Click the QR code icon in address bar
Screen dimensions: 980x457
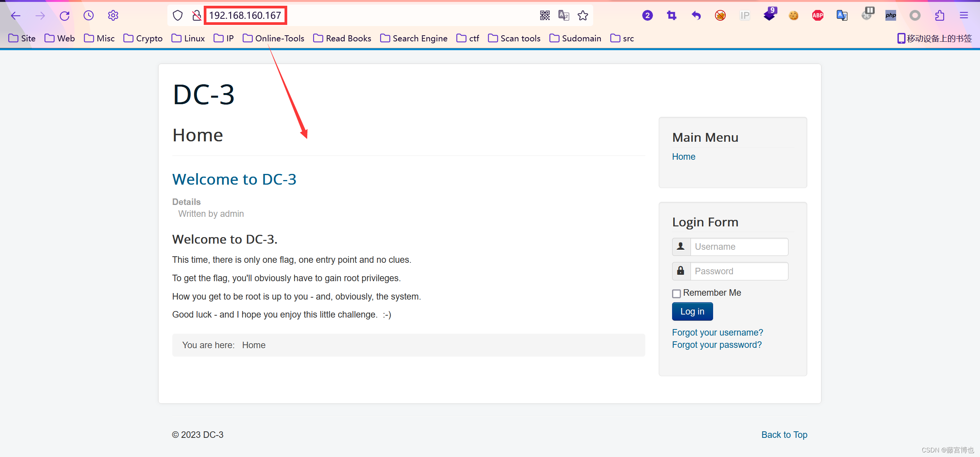click(545, 16)
